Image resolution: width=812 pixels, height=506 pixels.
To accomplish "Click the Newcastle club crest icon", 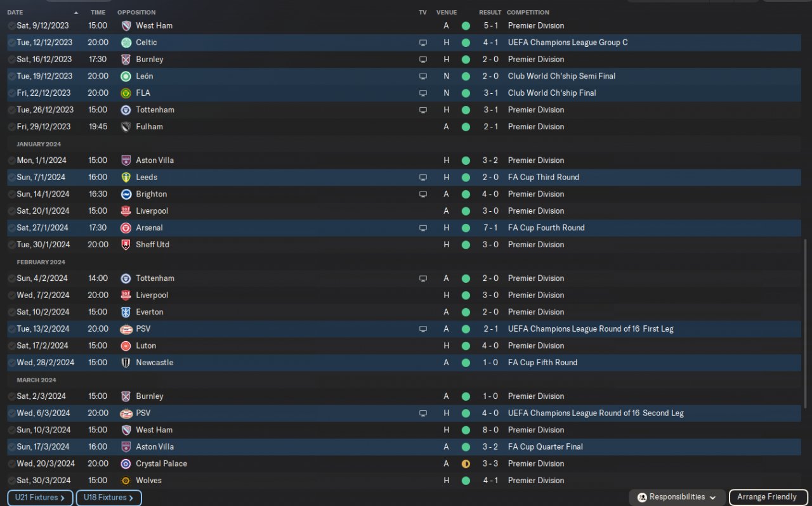I will (126, 363).
